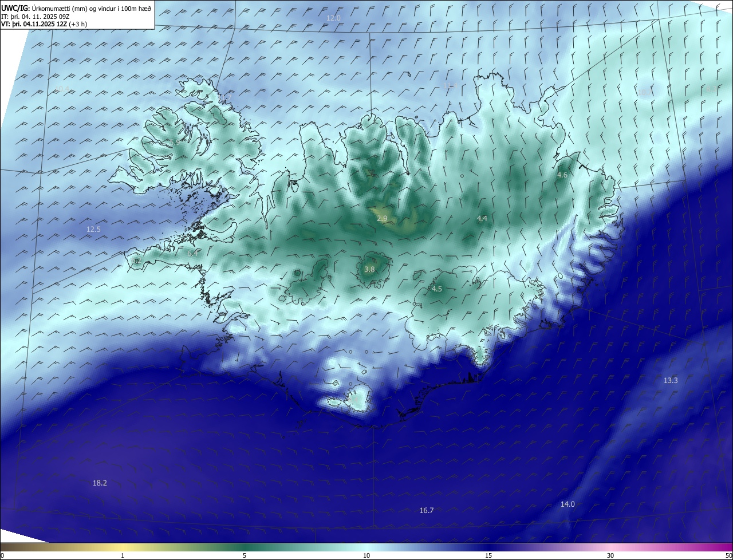733x560 pixels.
Task: Click the 30 tick on the color scale
Action: coord(610,555)
